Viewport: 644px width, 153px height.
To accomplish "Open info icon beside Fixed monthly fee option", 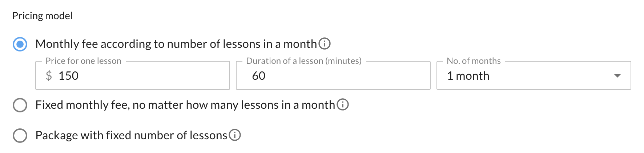I will coord(343,105).
